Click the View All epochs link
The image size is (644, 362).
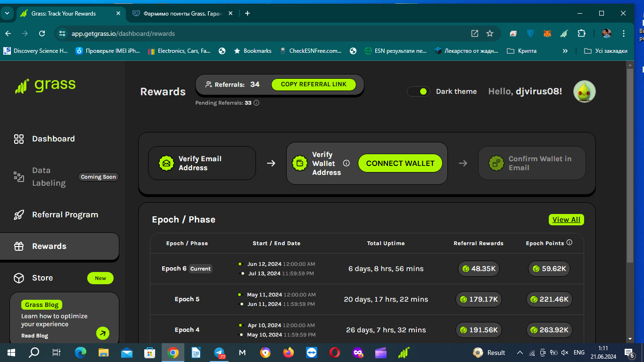(x=566, y=220)
